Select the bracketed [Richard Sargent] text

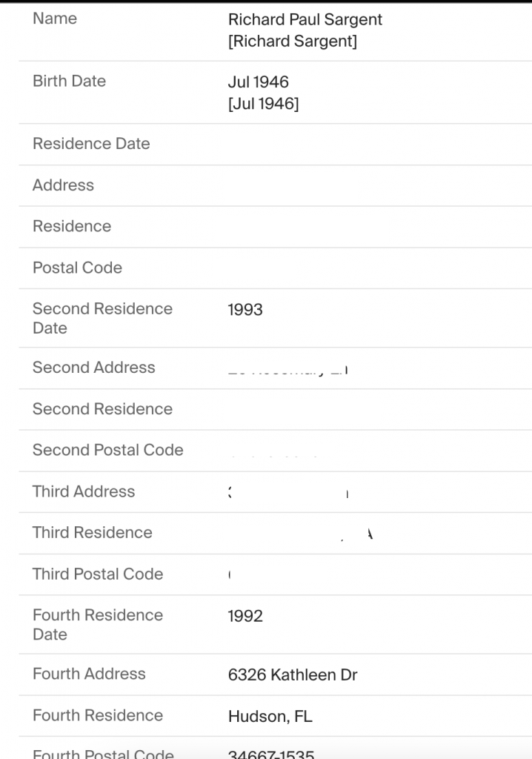point(292,42)
